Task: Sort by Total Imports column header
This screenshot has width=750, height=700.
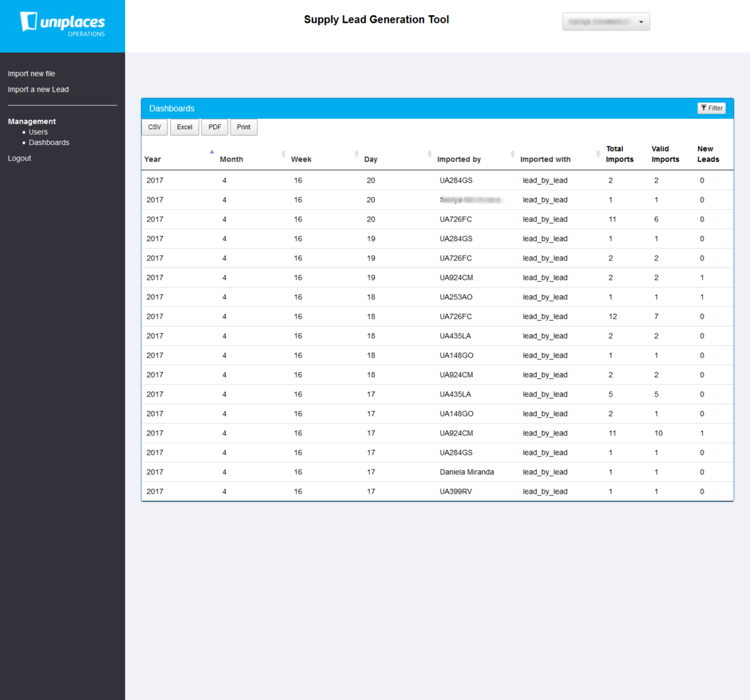Action: pos(619,154)
